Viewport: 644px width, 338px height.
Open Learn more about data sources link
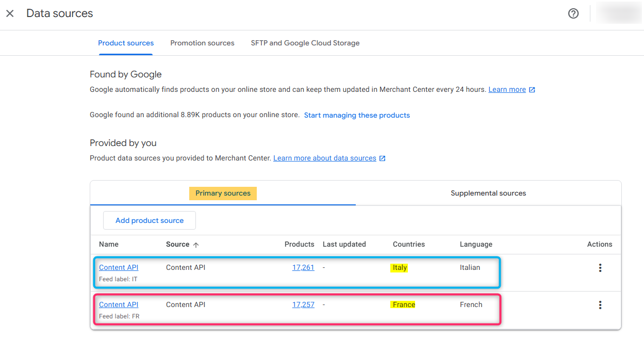325,158
